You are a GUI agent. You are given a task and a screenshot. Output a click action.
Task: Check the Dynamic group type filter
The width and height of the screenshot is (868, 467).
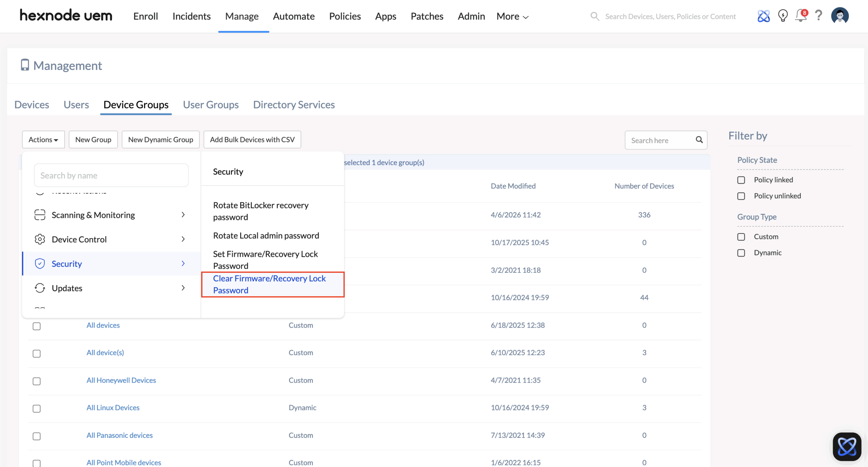[x=741, y=253]
